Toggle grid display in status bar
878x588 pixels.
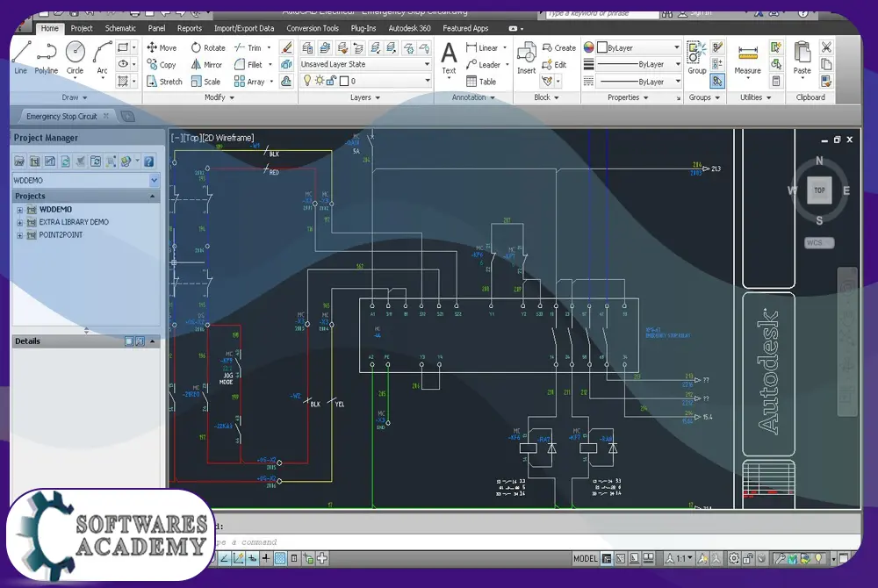click(280, 558)
